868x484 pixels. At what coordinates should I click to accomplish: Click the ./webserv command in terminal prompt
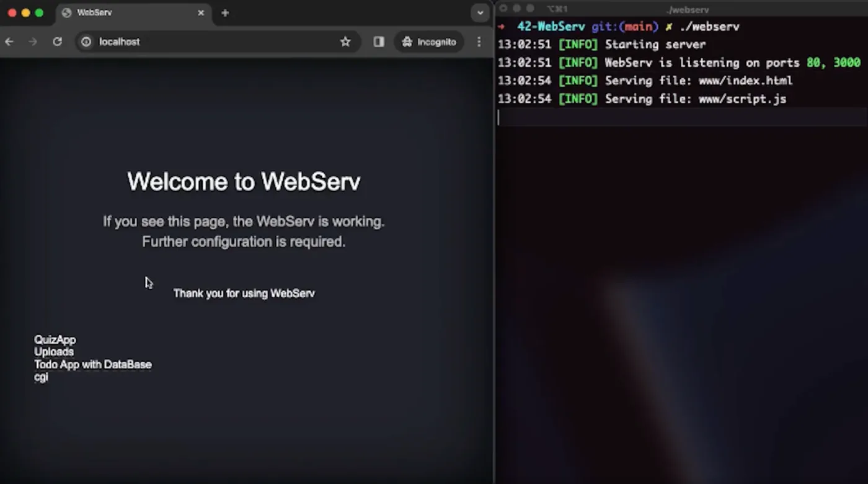point(711,27)
